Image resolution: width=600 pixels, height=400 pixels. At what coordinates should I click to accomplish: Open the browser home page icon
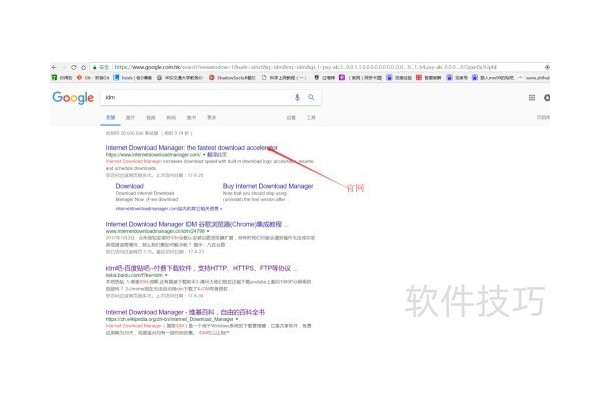pos(83,67)
